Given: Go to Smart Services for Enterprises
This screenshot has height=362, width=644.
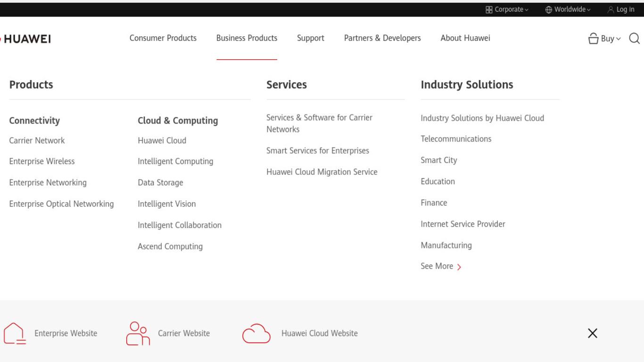Looking at the screenshot, I should pyautogui.click(x=318, y=151).
